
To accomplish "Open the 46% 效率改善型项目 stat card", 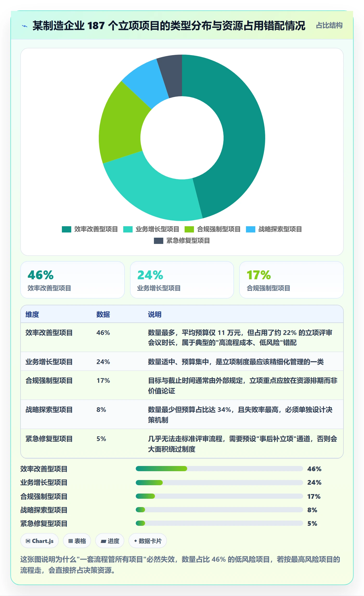I will coord(73,280).
